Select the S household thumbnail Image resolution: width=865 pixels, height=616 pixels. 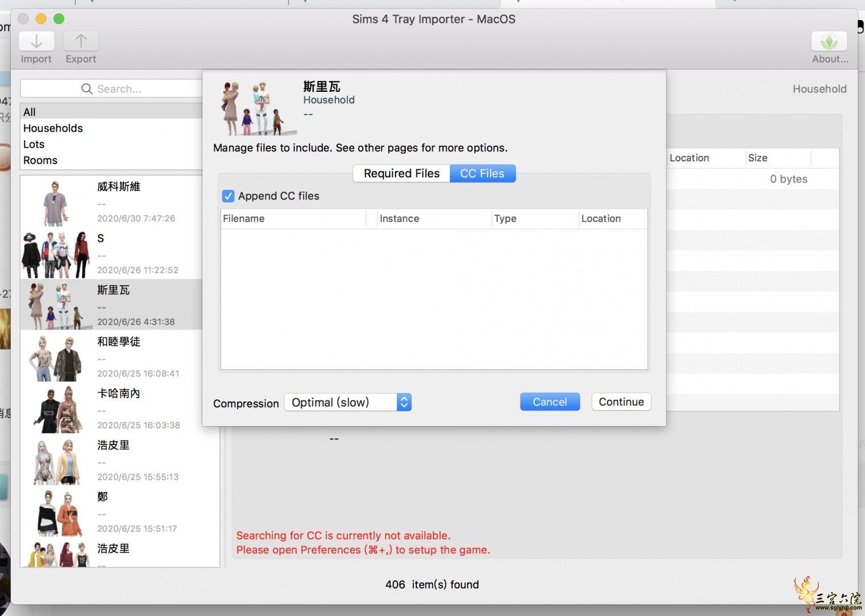[56, 254]
